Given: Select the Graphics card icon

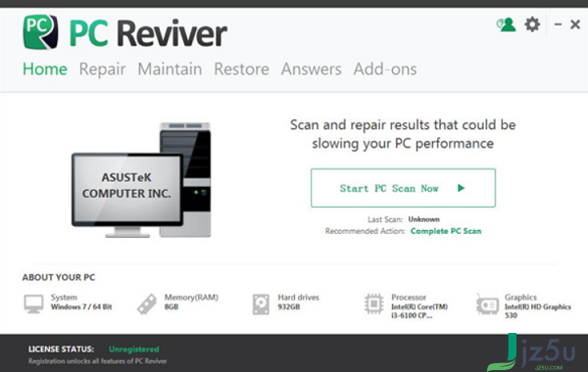Looking at the screenshot, I should (x=487, y=304).
